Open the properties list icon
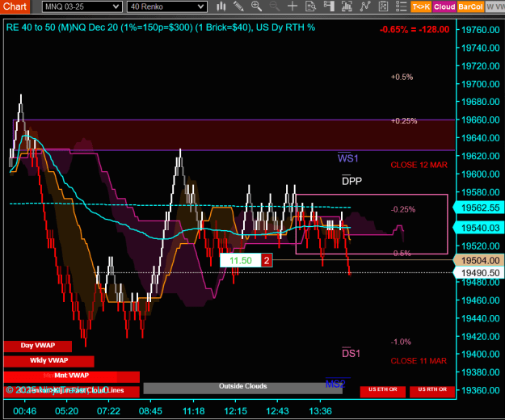The image size is (505, 420). point(401,6)
